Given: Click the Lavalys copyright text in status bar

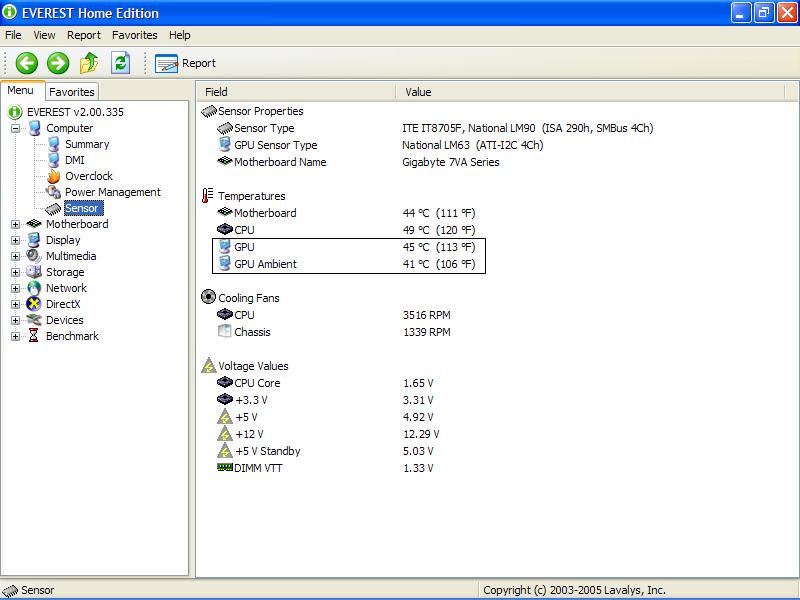Looking at the screenshot, I should [x=574, y=590].
